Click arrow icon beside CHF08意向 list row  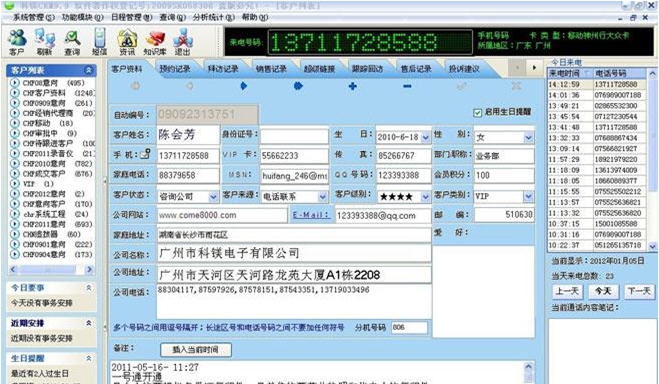point(15,83)
